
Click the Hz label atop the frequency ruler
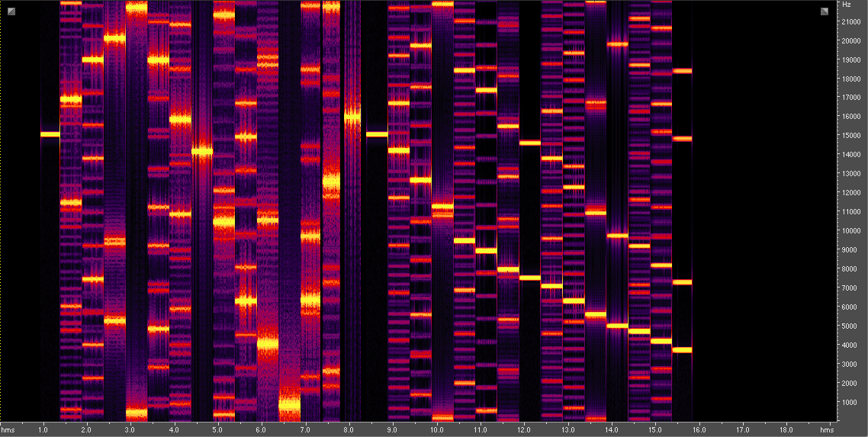(x=847, y=5)
